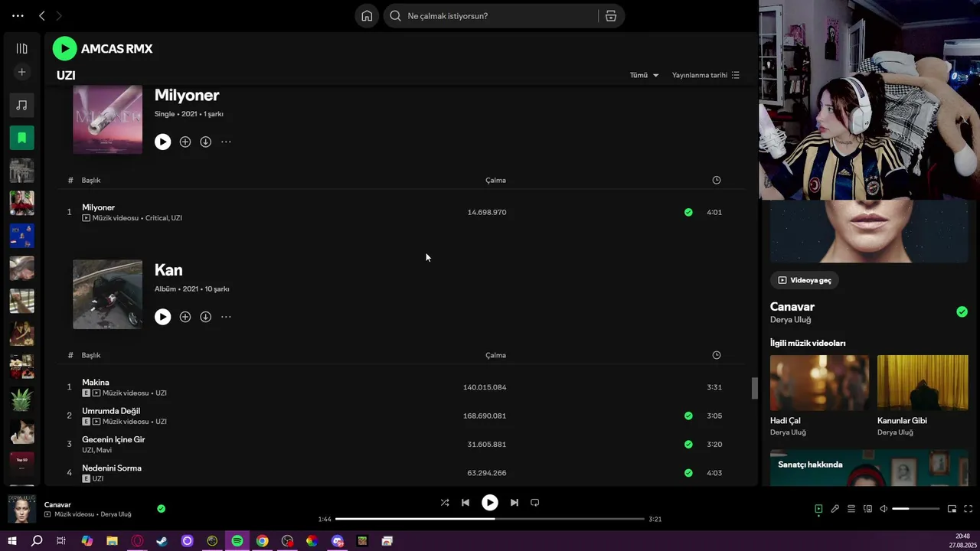Toggle Now Playing view icon
The width and height of the screenshot is (980, 551).
pos(818,509)
